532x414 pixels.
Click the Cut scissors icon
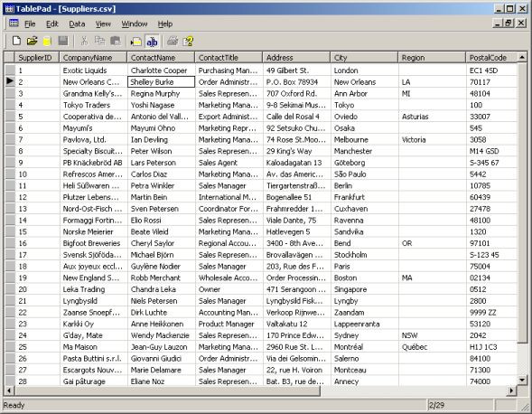click(84, 41)
